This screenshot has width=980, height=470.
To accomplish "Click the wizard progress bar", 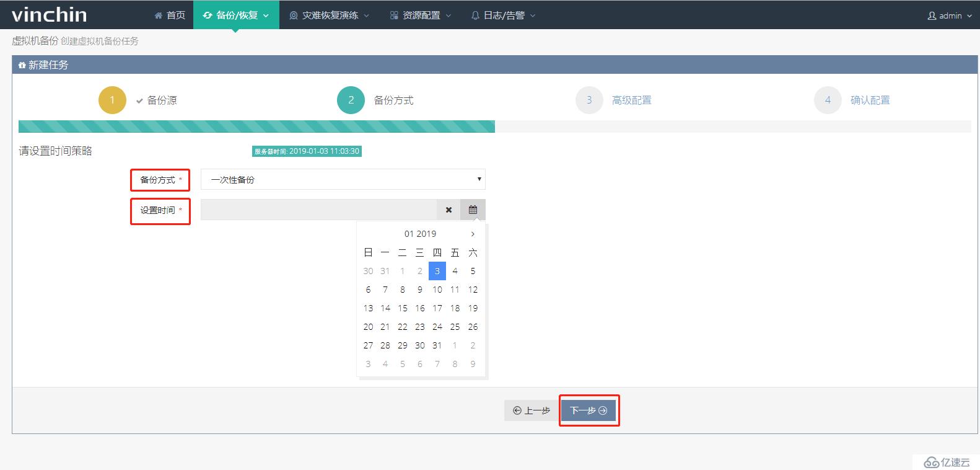I will [494, 126].
